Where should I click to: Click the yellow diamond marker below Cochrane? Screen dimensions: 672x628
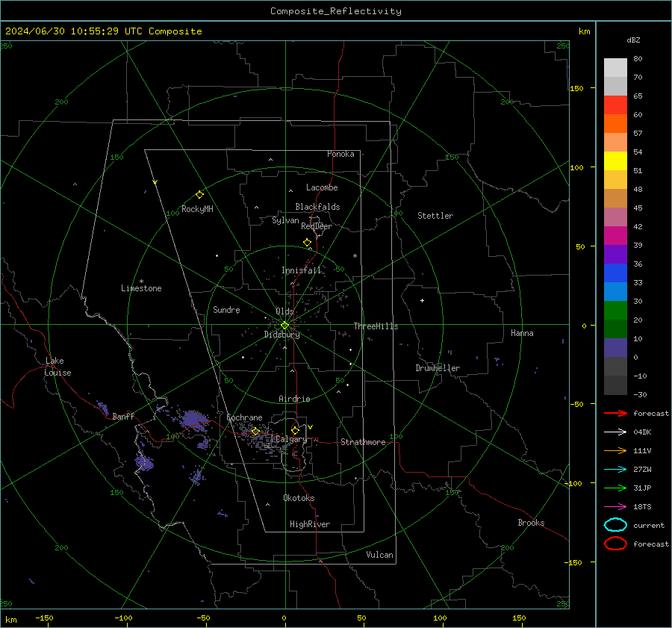click(x=255, y=432)
